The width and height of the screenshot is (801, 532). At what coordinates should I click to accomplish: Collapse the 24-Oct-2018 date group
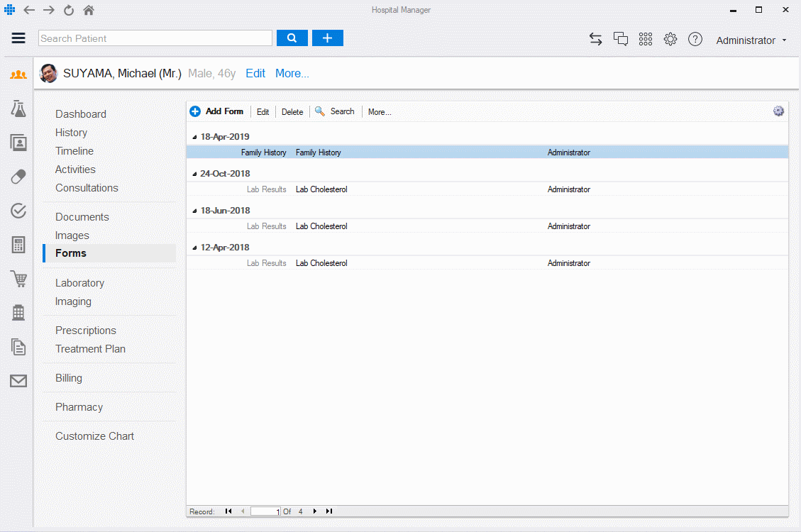195,174
